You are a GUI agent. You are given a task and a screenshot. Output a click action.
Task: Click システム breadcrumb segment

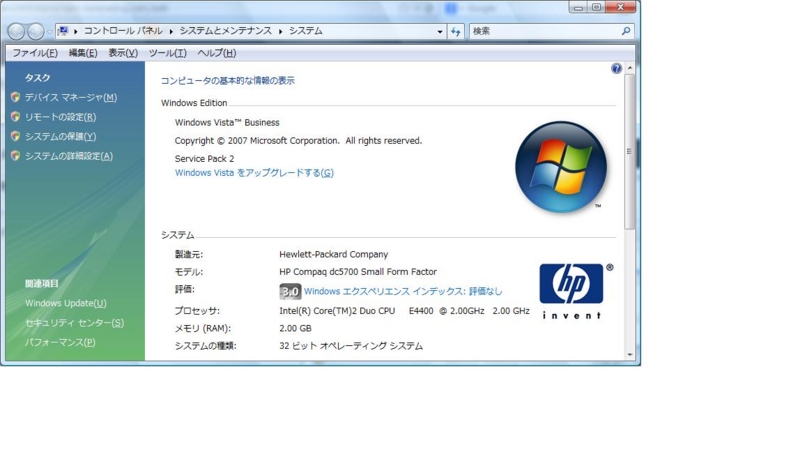[306, 31]
